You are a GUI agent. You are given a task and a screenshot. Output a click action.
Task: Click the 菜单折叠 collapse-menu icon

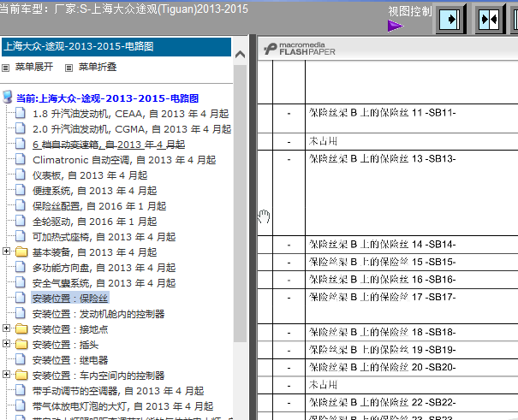click(68, 68)
